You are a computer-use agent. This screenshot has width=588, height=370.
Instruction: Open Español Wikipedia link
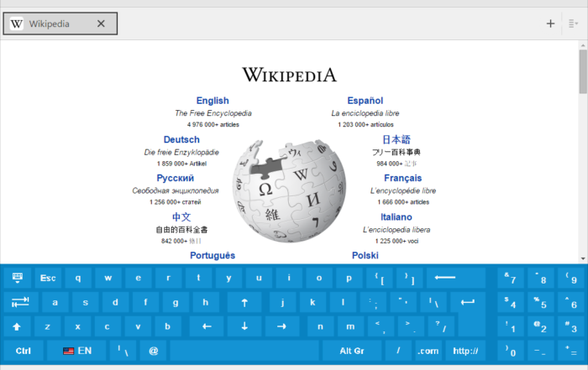[365, 101]
